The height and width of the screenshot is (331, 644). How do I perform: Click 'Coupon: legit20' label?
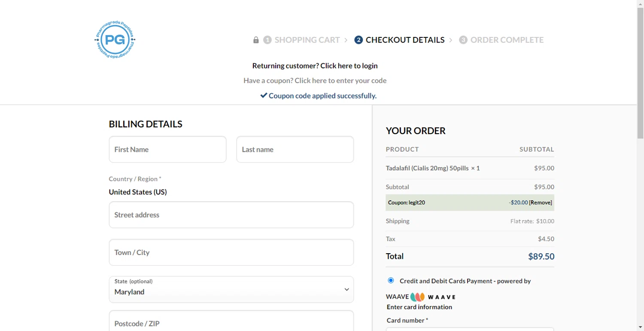[407, 202]
